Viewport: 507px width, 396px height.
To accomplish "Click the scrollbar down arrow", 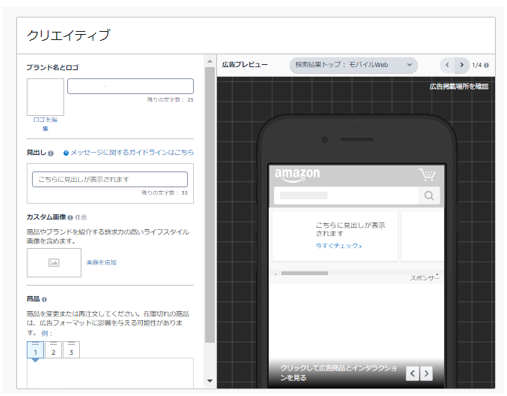I will (210, 381).
